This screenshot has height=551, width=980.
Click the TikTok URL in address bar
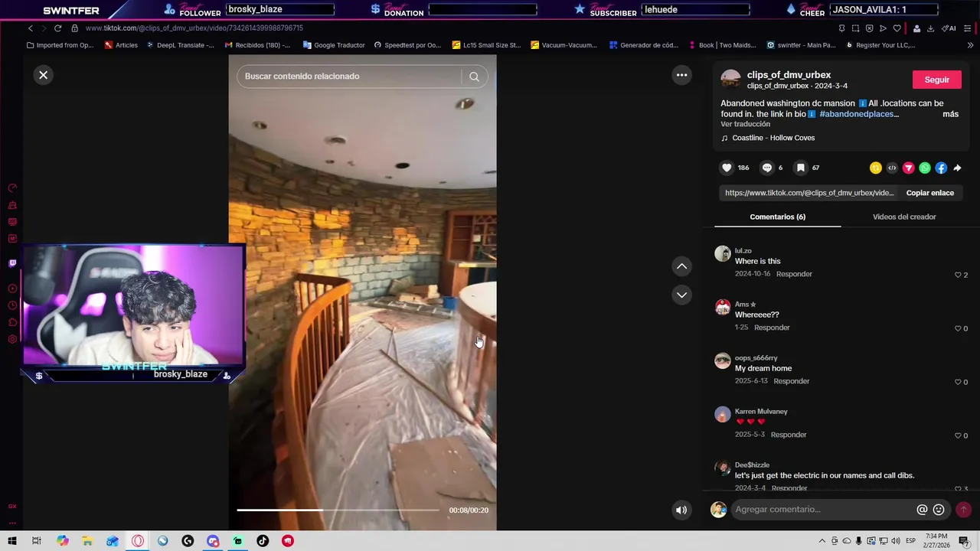pos(194,28)
